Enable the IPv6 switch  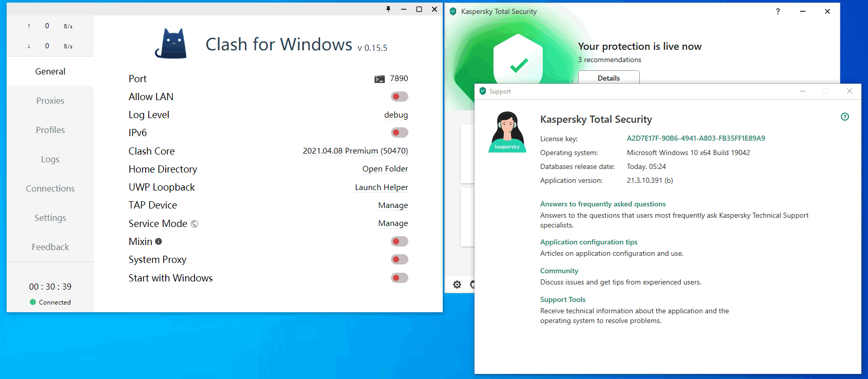point(400,132)
